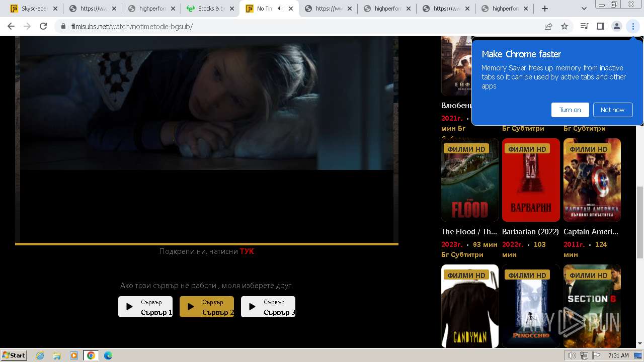Open Chrome three-dot menu
Image resolution: width=644 pixels, height=362 pixels.
click(x=633, y=26)
